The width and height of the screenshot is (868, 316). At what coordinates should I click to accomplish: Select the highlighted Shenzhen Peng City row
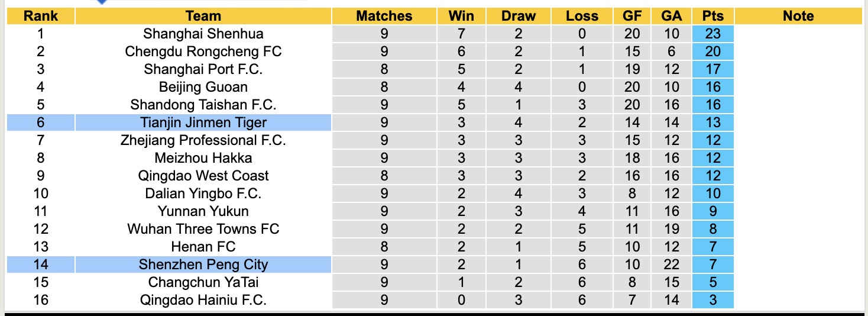[203, 265]
